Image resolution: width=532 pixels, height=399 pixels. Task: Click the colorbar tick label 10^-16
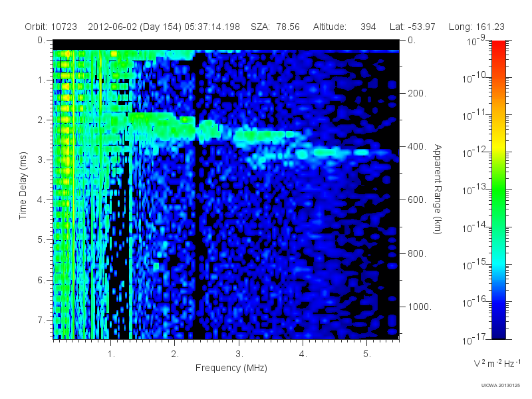pyautogui.click(x=475, y=303)
